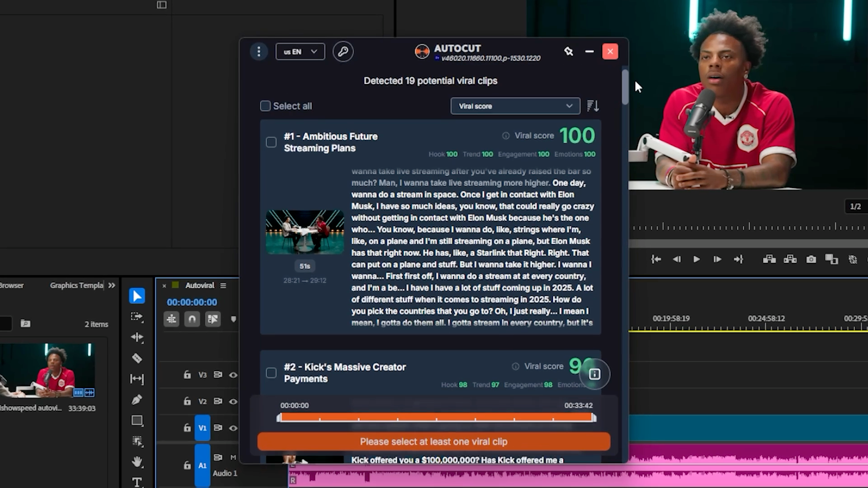Mute the Audio 1 track

point(233,458)
